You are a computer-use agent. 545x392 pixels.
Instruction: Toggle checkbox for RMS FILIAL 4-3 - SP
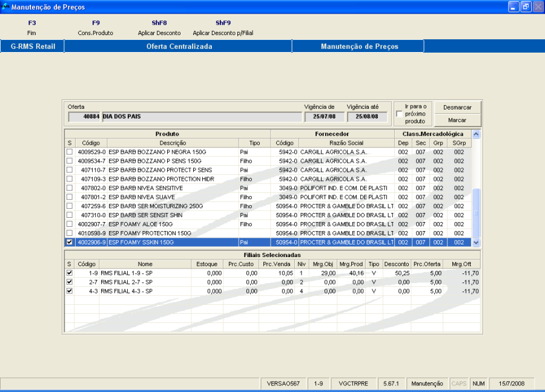tap(70, 291)
